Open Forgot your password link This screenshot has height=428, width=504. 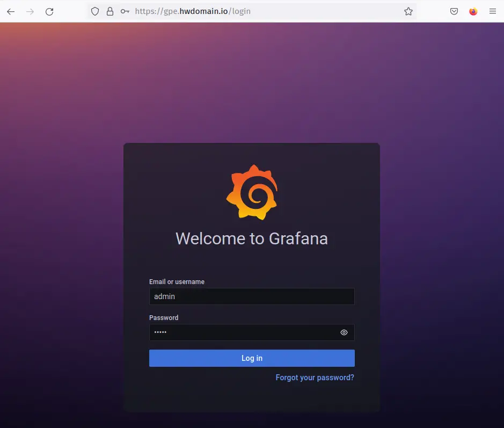[x=315, y=378]
